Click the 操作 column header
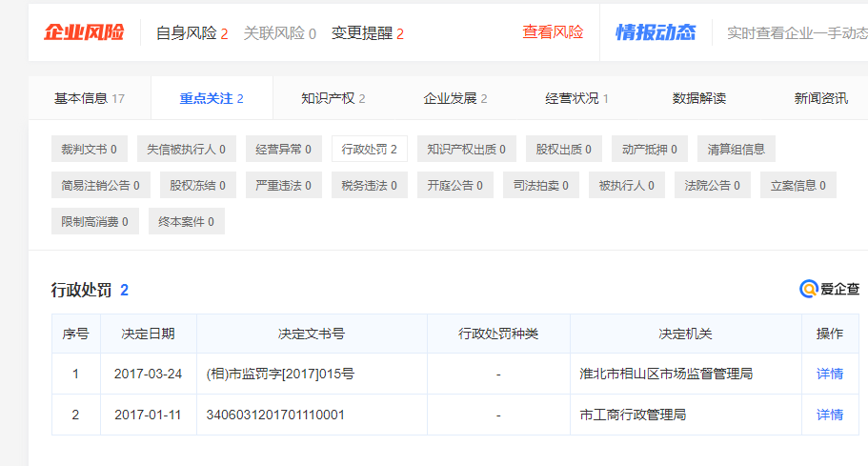 [x=830, y=334]
